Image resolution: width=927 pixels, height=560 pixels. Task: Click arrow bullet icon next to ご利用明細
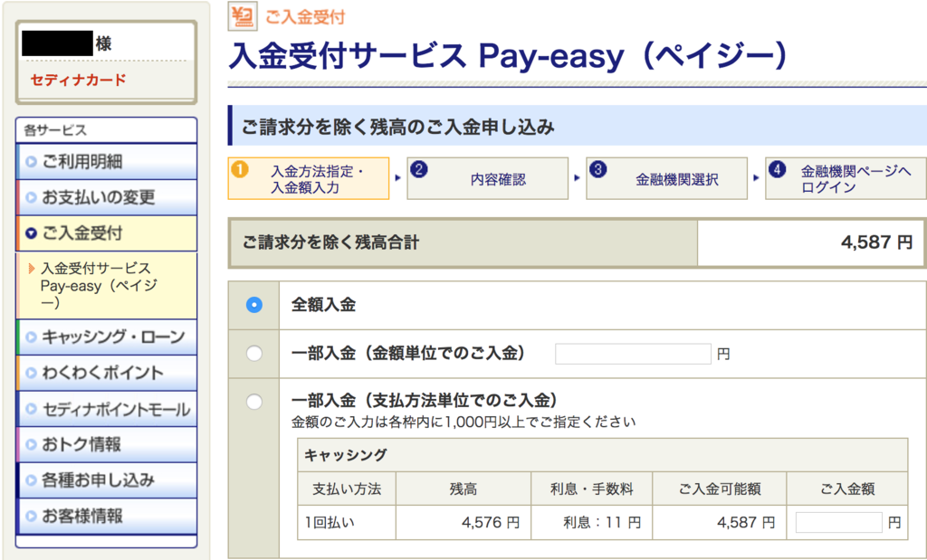32,162
